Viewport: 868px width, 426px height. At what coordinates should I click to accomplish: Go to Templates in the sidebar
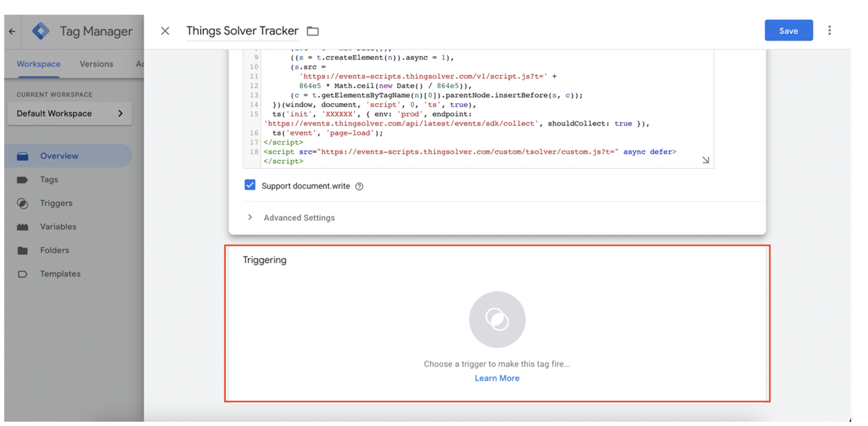60,274
